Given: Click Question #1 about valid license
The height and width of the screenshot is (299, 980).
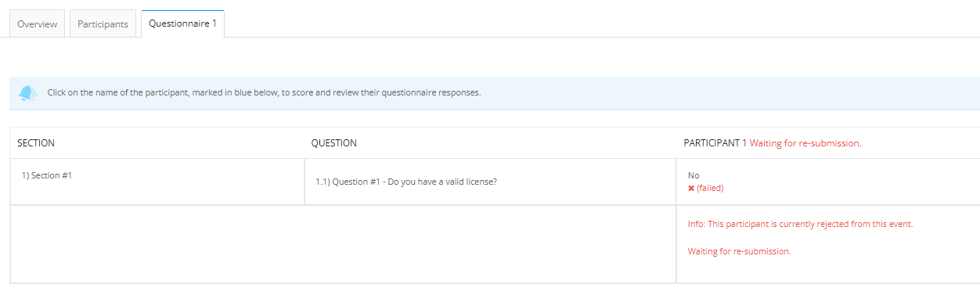Looking at the screenshot, I should (406, 182).
